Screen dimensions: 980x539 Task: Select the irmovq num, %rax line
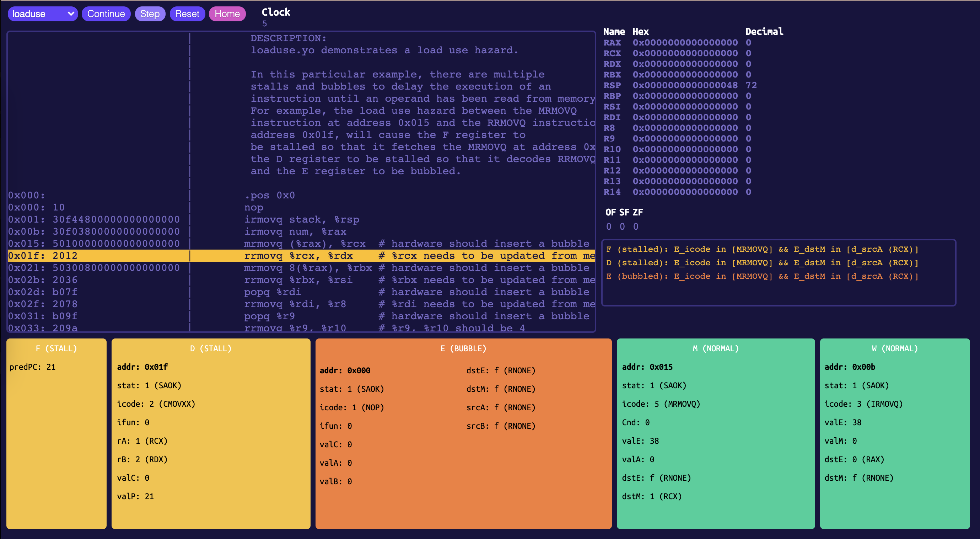pyautogui.click(x=301, y=231)
